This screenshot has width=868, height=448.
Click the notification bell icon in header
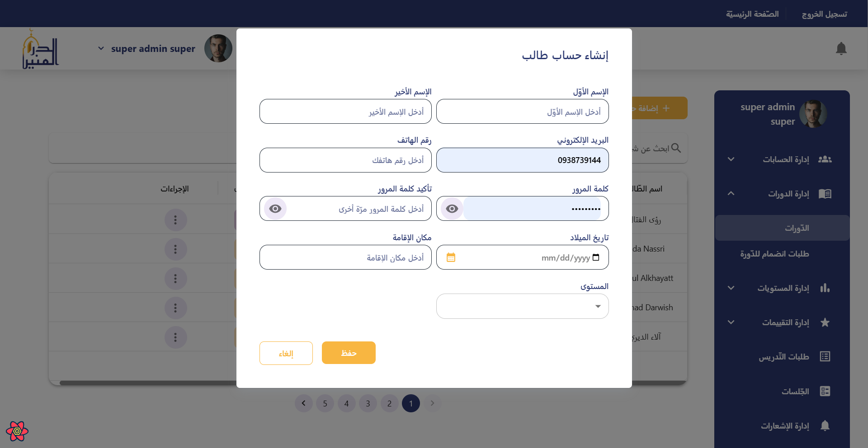click(841, 48)
